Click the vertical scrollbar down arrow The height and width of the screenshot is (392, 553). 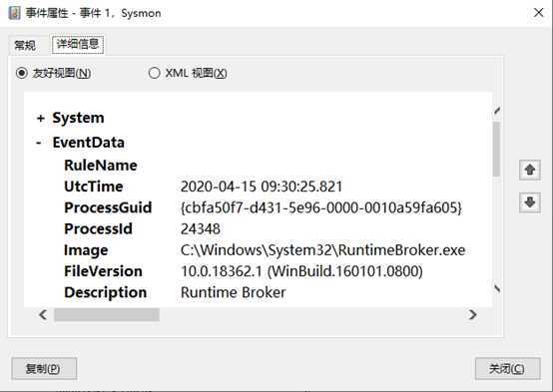click(x=497, y=289)
